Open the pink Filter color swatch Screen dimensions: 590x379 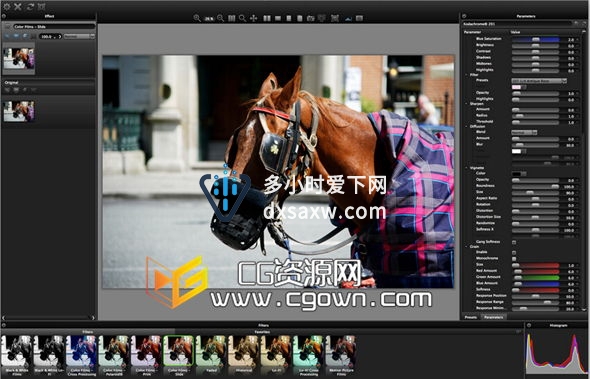pyautogui.click(x=516, y=87)
